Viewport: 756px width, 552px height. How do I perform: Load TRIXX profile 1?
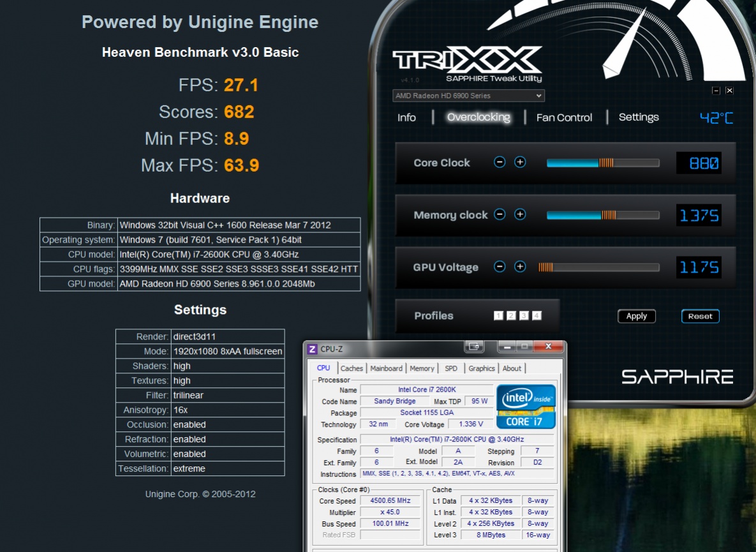point(498,315)
